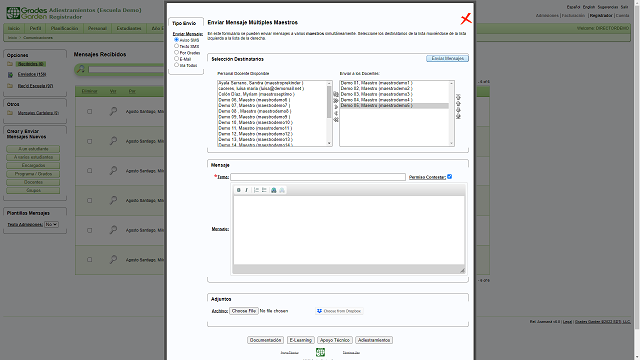Click the folder icon beside Recib'd Escuela

pyautogui.click(x=10, y=86)
